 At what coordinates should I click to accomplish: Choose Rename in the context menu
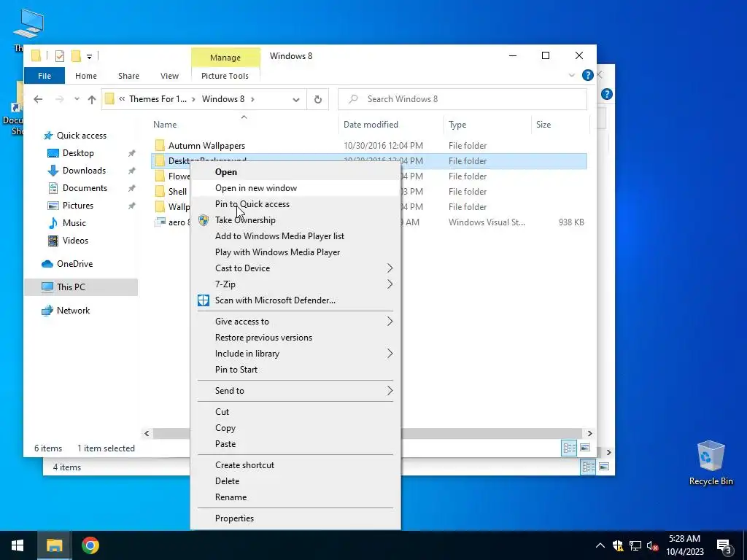point(295,497)
